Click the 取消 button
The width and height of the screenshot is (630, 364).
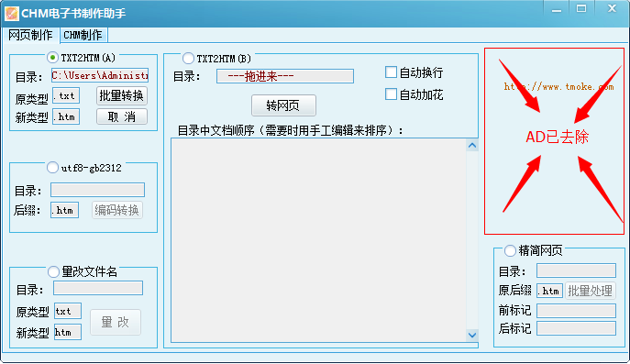tap(122, 117)
